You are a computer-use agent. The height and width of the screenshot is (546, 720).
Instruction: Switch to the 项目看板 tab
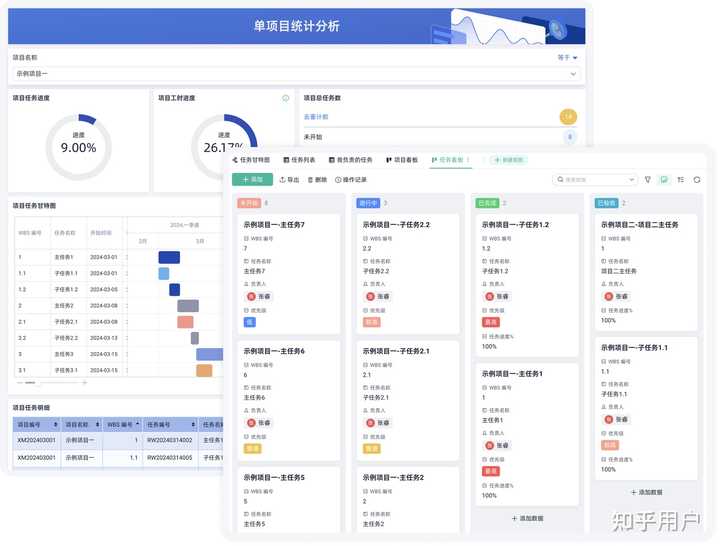(x=402, y=160)
